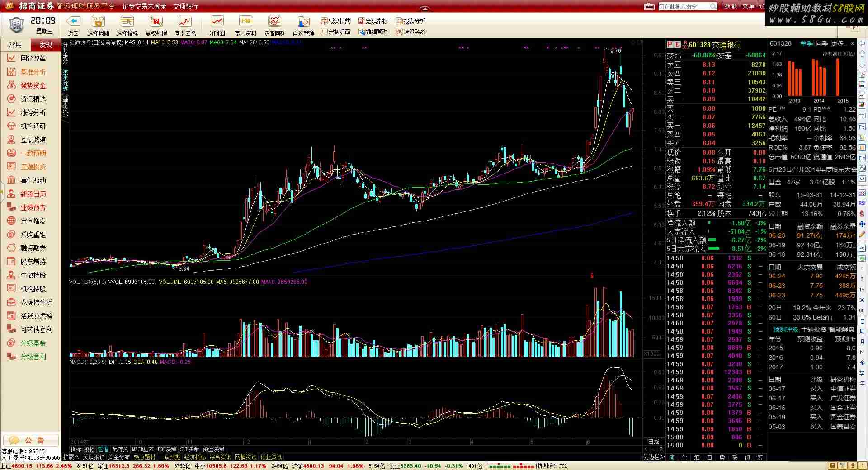This screenshot has height=470, width=868.
Task: Switch to 分时图 intraday chart icon
Action: pyautogui.click(x=217, y=21)
